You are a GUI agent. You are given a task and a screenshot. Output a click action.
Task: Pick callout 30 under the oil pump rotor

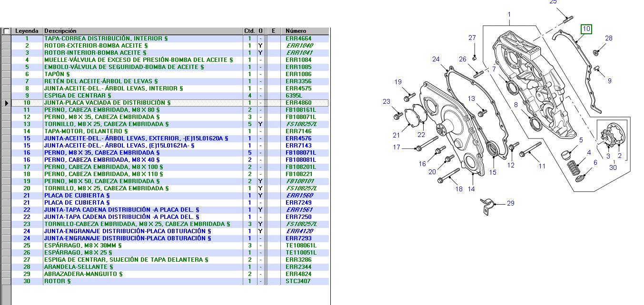pos(613,167)
